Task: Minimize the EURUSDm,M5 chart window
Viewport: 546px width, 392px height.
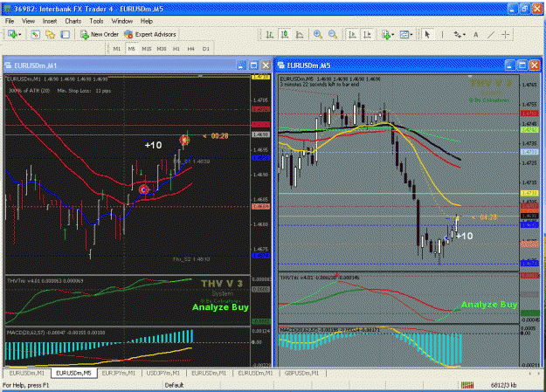Action: coord(510,65)
